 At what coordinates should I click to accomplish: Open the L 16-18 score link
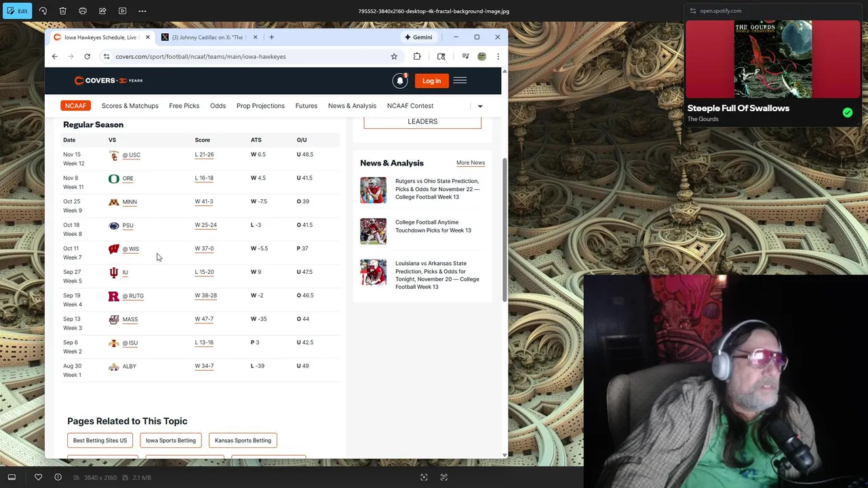tap(204, 178)
